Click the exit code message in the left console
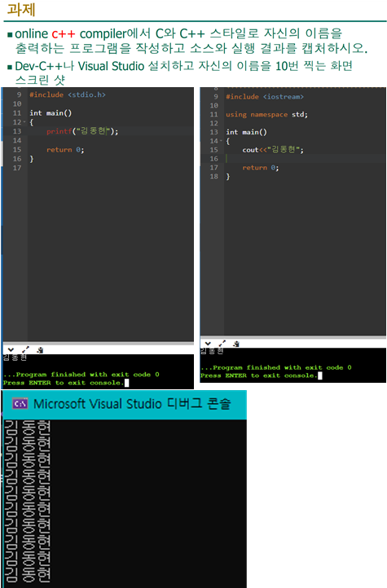The height and width of the screenshot is (588, 387). tap(81, 375)
